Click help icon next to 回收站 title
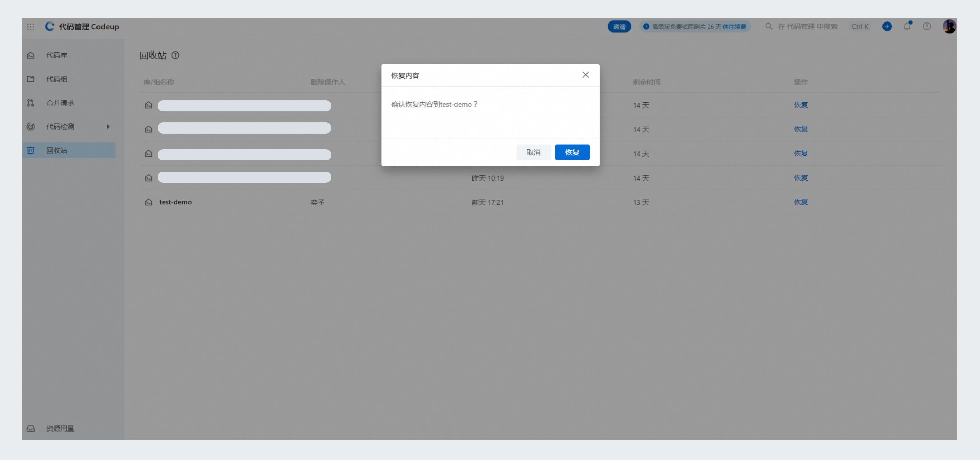The width and height of the screenshot is (980, 460). tap(175, 55)
